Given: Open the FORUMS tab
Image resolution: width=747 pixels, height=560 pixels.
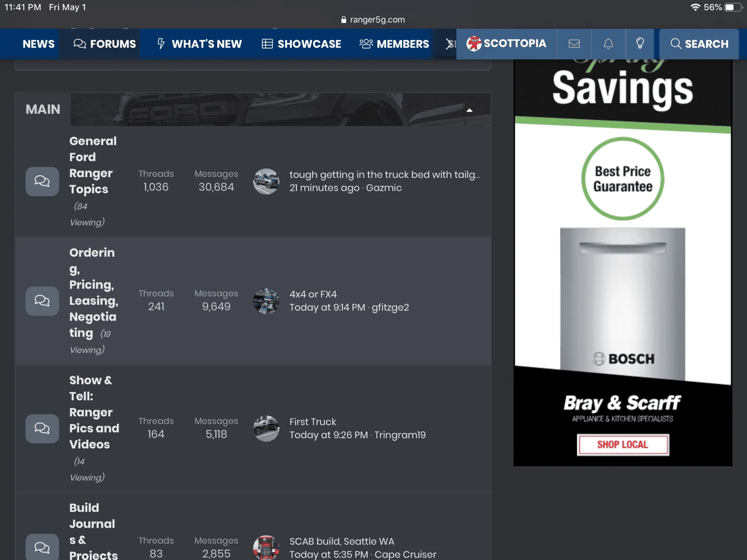Looking at the screenshot, I should (x=105, y=44).
